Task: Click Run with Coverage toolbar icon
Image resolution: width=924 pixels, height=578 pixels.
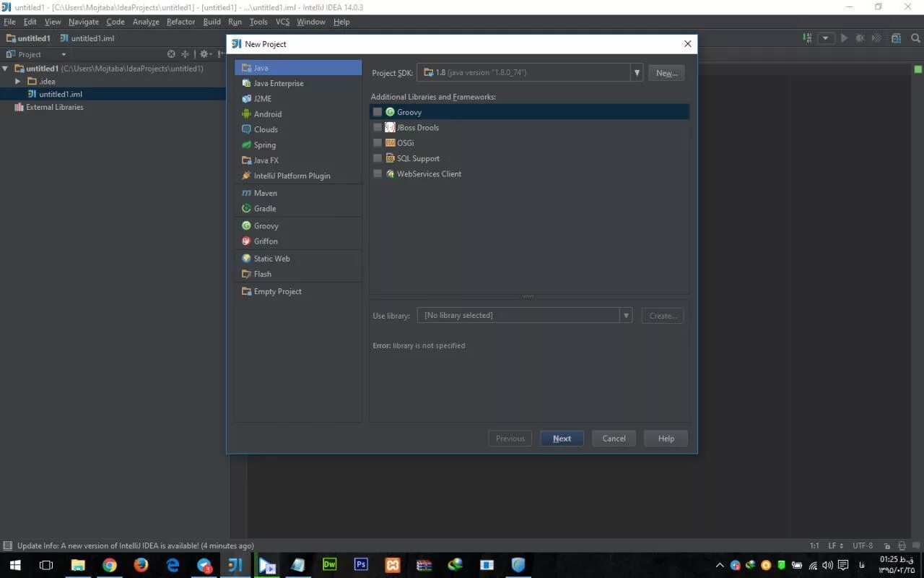Action: (x=876, y=38)
